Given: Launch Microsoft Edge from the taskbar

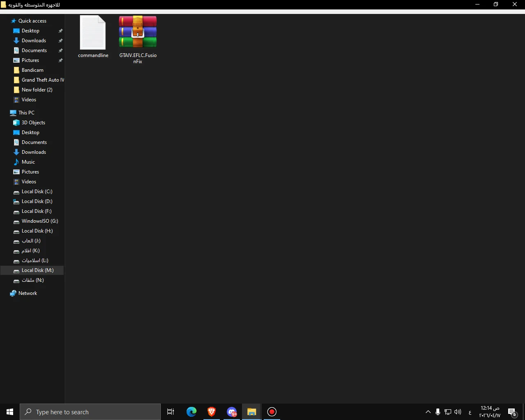Looking at the screenshot, I should (x=192, y=412).
